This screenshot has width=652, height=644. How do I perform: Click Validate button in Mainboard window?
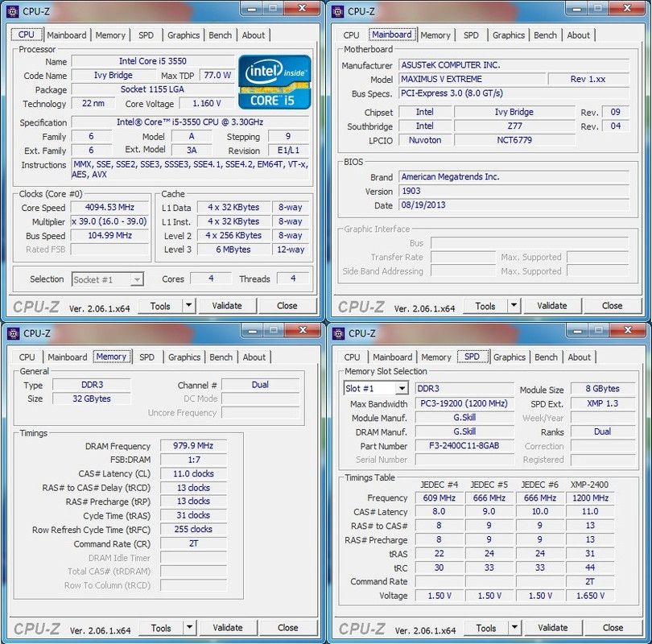(552, 306)
